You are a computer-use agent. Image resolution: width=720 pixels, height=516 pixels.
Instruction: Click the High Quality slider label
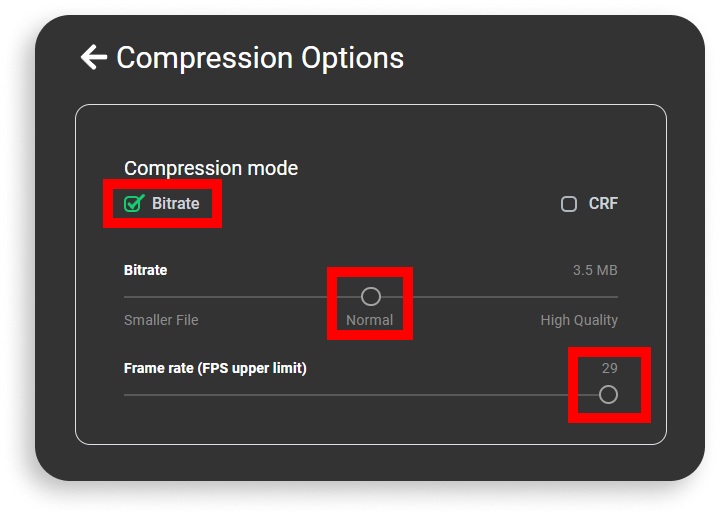(579, 320)
